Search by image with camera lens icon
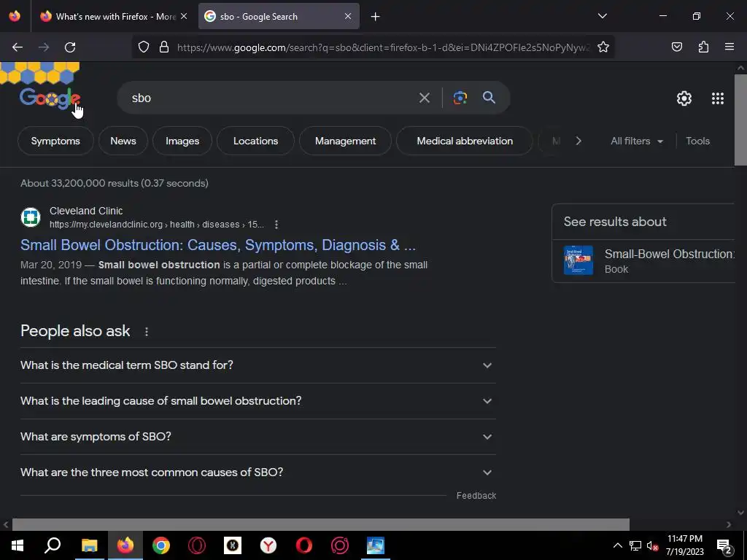Image resolution: width=747 pixels, height=560 pixels. [x=460, y=98]
